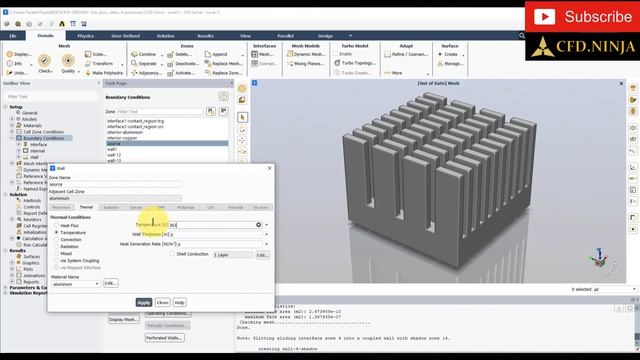Open the User Defined ribbon tab

(125, 36)
